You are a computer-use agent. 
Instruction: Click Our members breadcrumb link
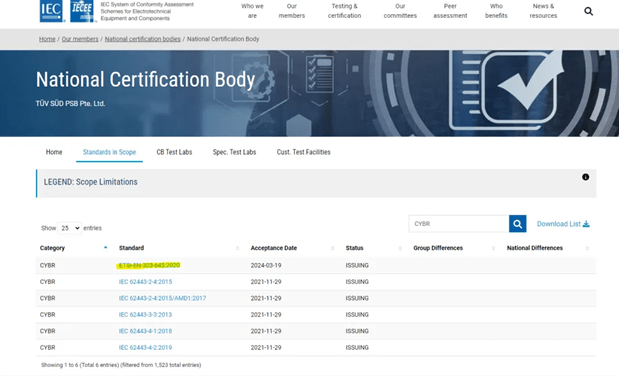pos(80,39)
